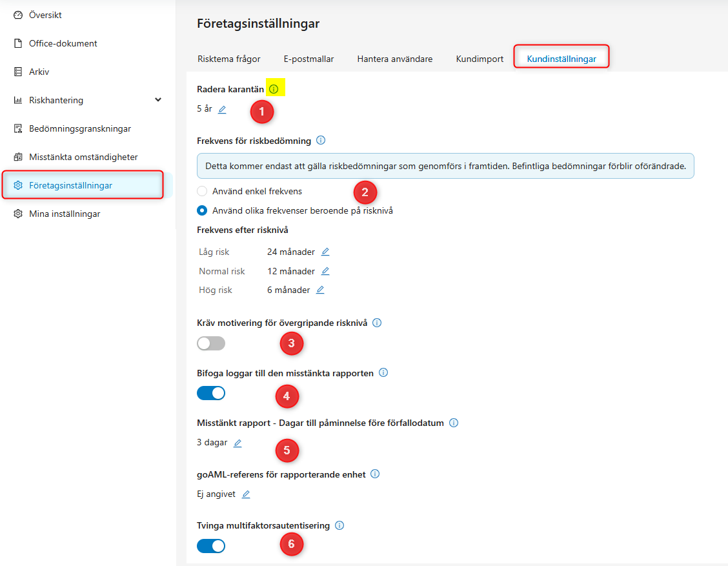728x566 pixels.
Task: Open the E-postmallar tab
Action: click(x=308, y=59)
